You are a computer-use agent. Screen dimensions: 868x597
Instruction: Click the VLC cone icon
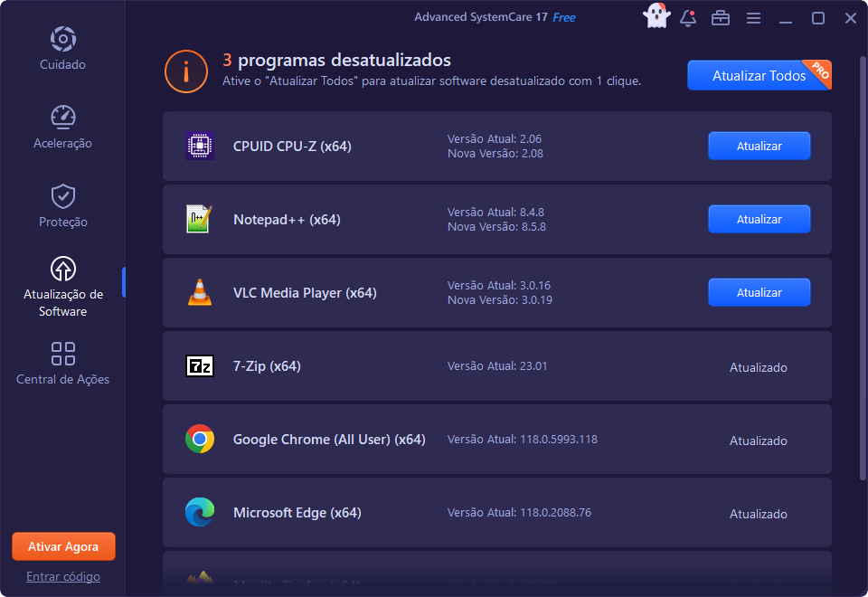(200, 292)
